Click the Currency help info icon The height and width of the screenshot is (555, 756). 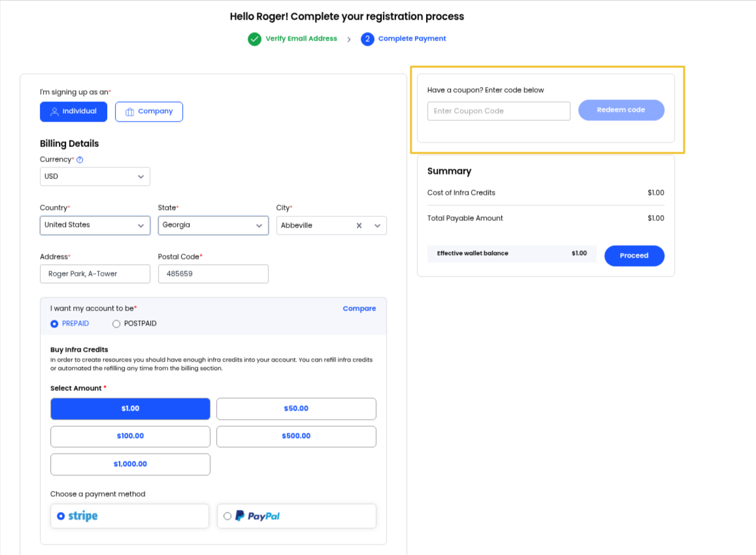click(80, 160)
